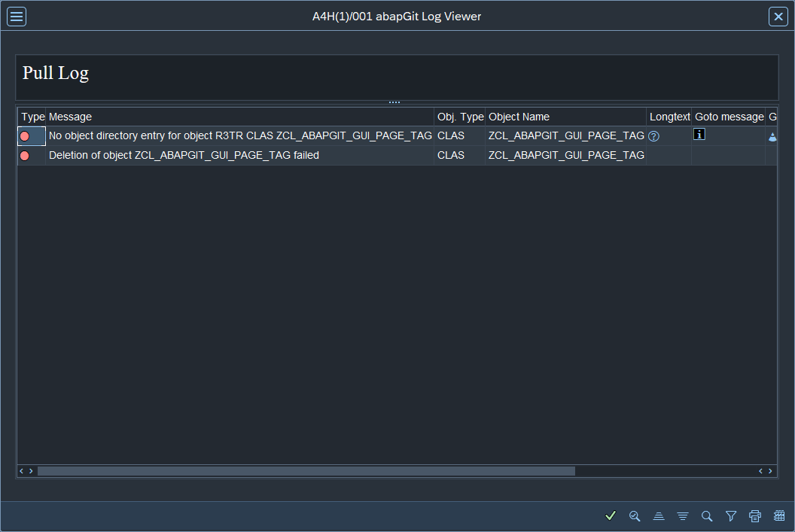795x532 pixels.
Task: Open the hamburger menu in title bar
Action: (17, 17)
